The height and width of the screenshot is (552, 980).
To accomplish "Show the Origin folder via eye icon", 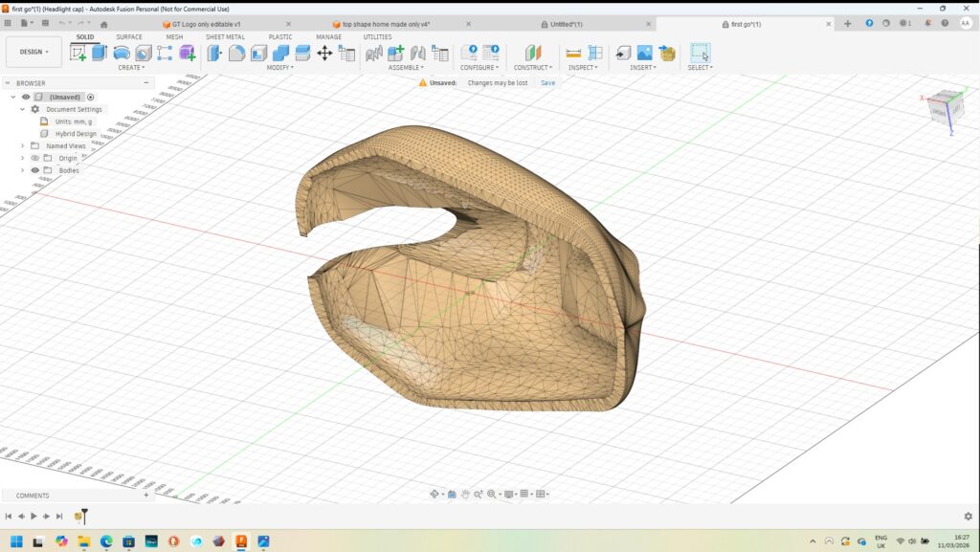I will [x=35, y=158].
